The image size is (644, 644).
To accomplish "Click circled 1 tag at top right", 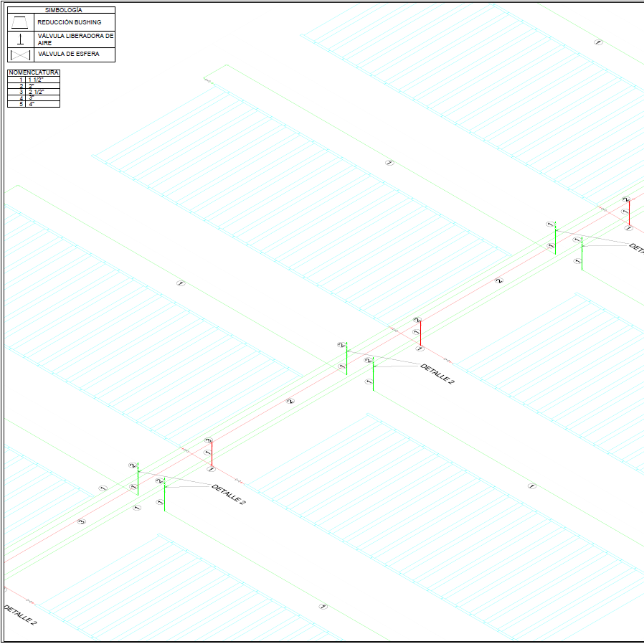I will (x=599, y=42).
